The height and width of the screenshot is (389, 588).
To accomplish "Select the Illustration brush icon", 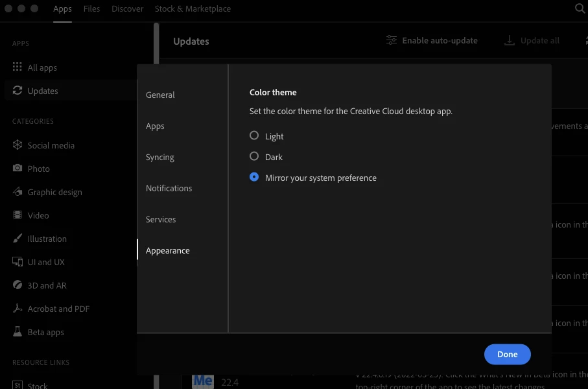I will click(18, 238).
